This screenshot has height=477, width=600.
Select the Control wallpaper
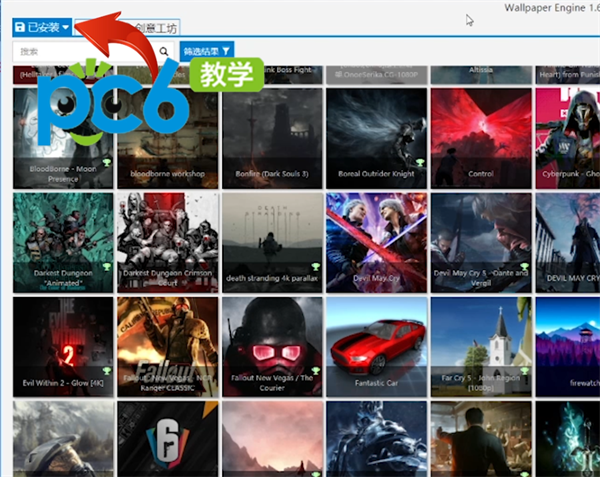[x=481, y=138]
